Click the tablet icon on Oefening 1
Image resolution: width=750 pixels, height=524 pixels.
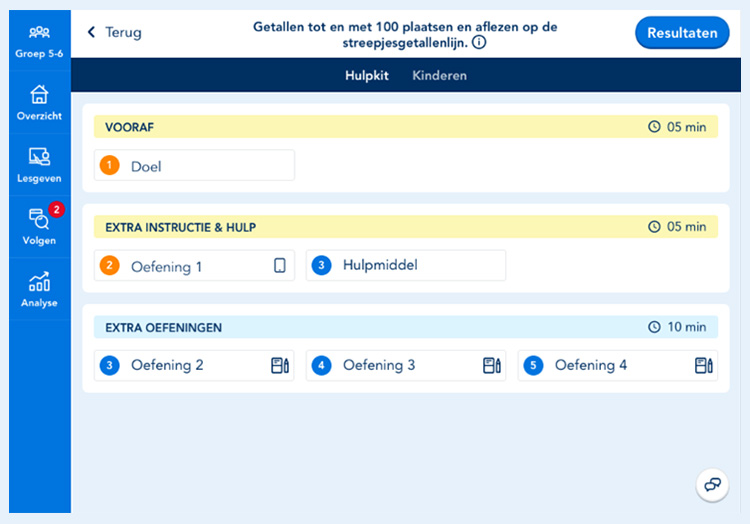pos(280,265)
